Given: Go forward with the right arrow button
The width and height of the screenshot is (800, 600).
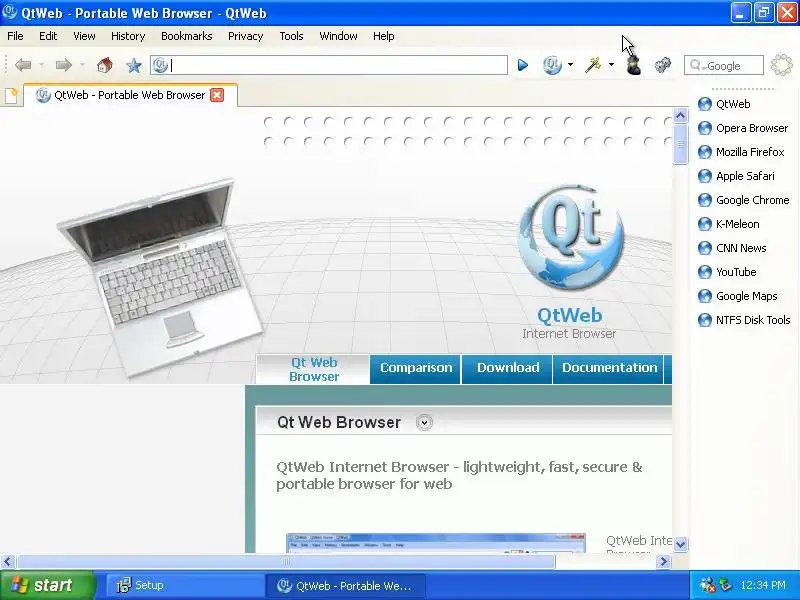Looking at the screenshot, I should tap(63, 65).
